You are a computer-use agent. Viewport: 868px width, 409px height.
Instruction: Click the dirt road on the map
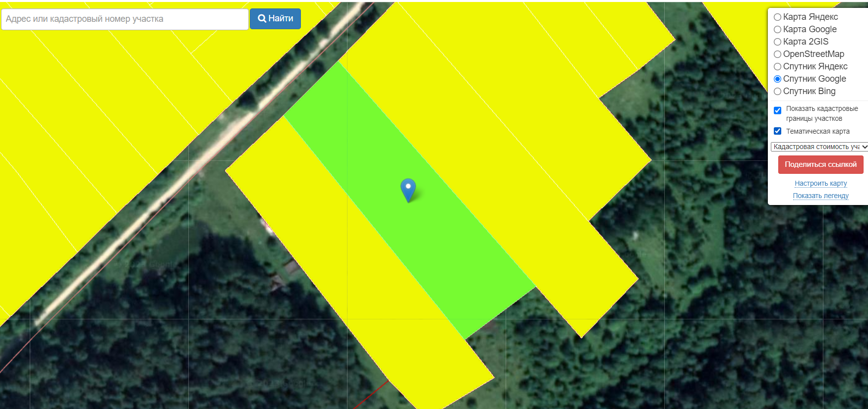click(198, 163)
